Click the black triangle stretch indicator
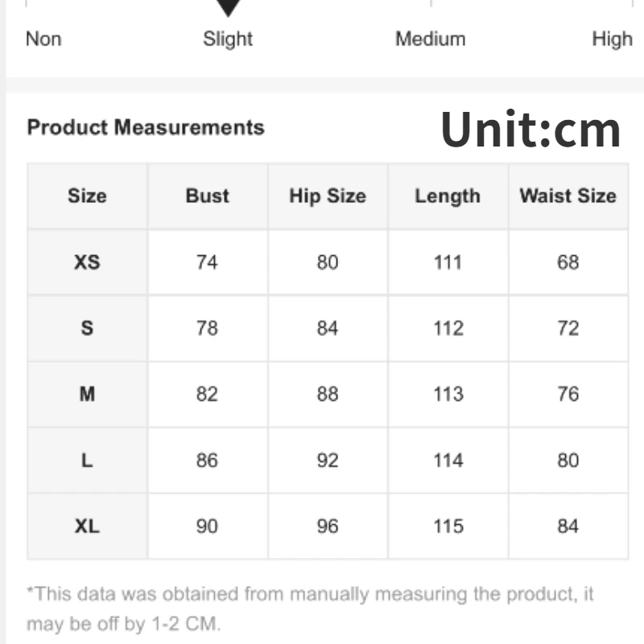This screenshot has height=644, width=644. pyautogui.click(x=229, y=8)
